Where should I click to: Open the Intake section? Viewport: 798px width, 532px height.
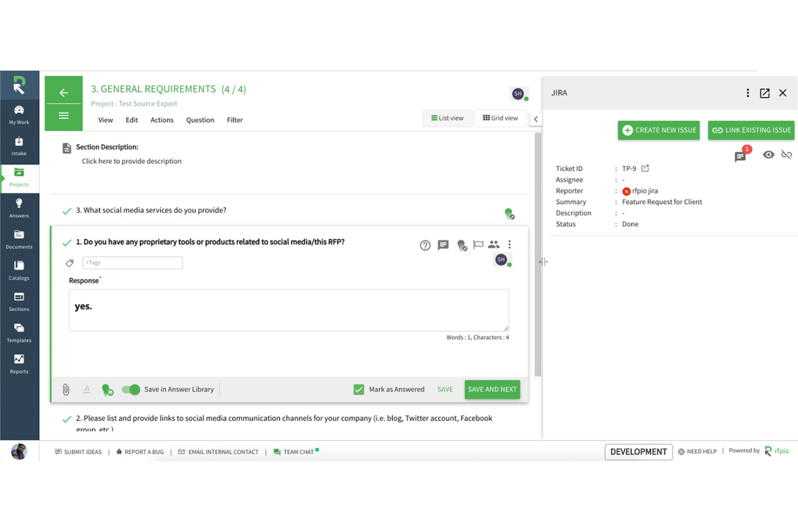(x=19, y=146)
